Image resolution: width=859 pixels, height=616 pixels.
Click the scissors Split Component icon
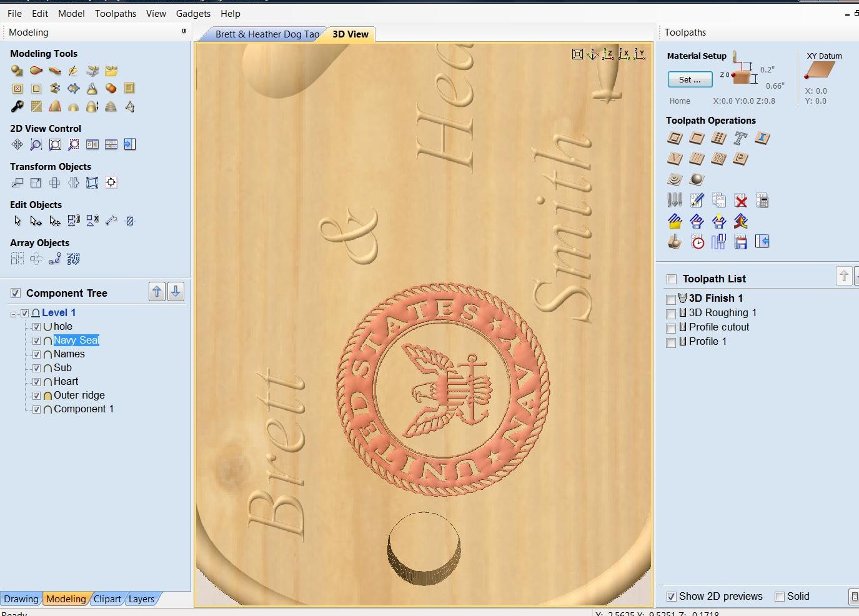pos(55,88)
